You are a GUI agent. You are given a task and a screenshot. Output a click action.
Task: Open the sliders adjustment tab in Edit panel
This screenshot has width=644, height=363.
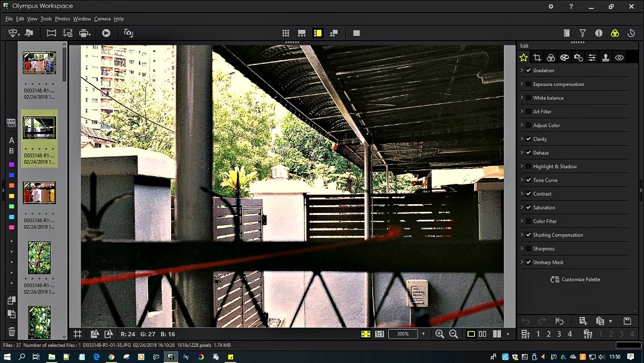point(592,57)
